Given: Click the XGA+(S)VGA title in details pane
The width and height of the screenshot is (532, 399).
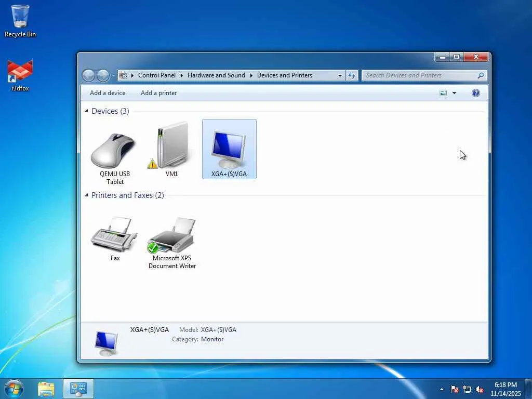Looking at the screenshot, I should point(149,330).
